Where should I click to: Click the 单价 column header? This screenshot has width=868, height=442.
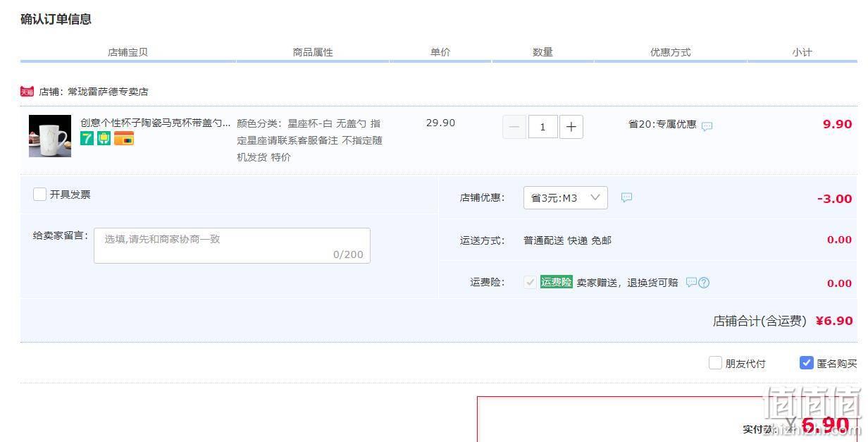(x=440, y=52)
